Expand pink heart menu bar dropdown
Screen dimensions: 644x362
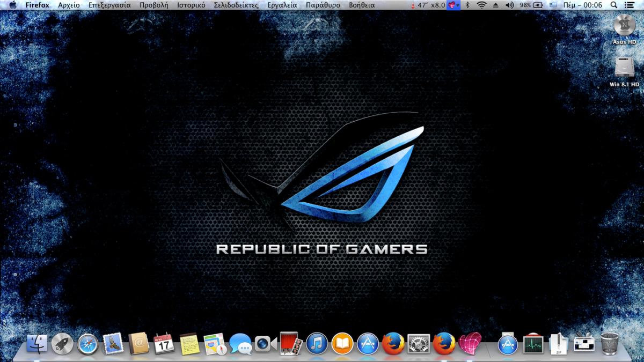(454, 5)
